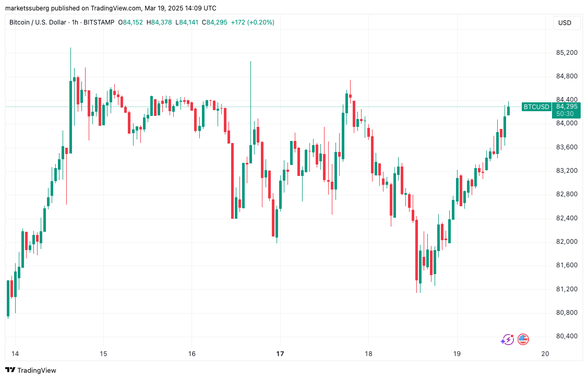The height and width of the screenshot is (379, 588).
Task: Click the TradingView logo at bottom left
Action: [31, 370]
